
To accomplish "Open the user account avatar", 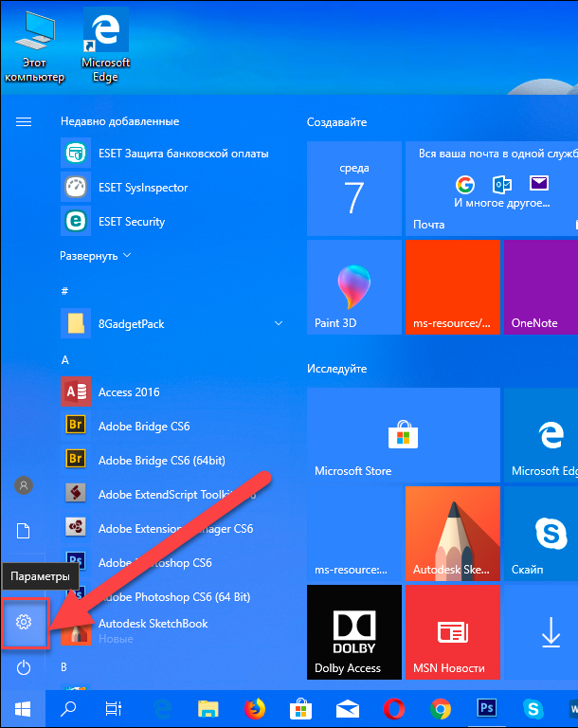I will [x=24, y=485].
